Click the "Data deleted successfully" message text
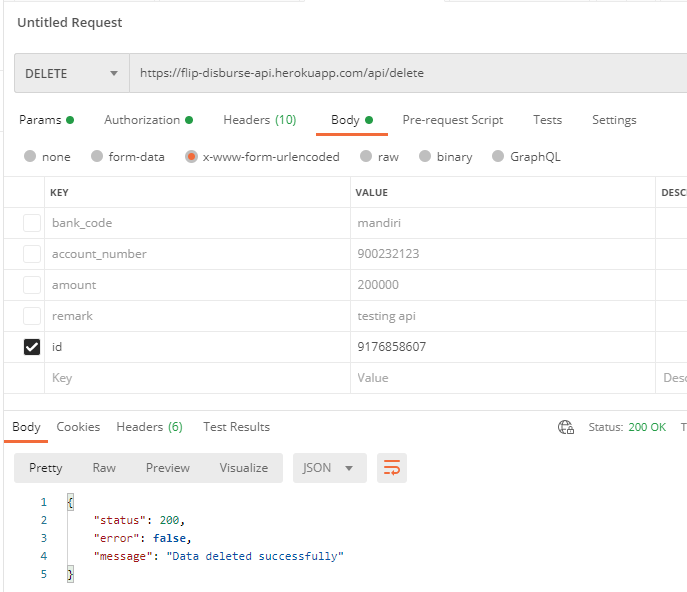This screenshot has width=687, height=592. point(255,556)
